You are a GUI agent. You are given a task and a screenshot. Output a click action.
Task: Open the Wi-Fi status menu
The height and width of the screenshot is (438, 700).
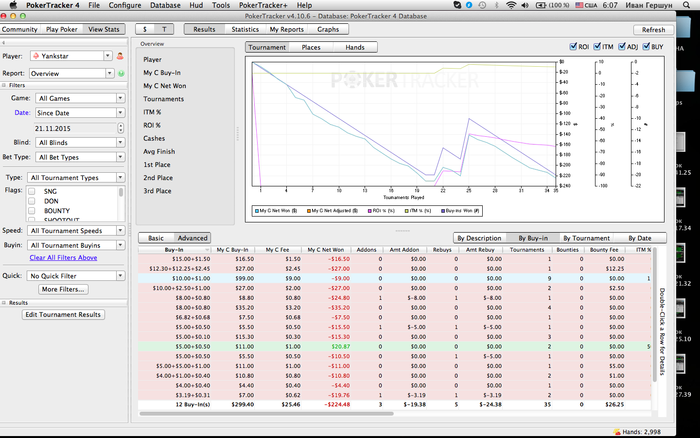click(511, 5)
